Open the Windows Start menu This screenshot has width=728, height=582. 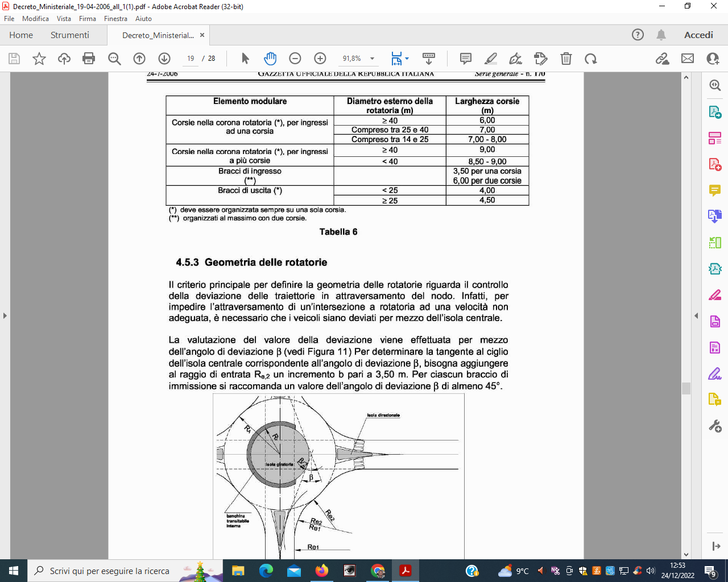14,571
